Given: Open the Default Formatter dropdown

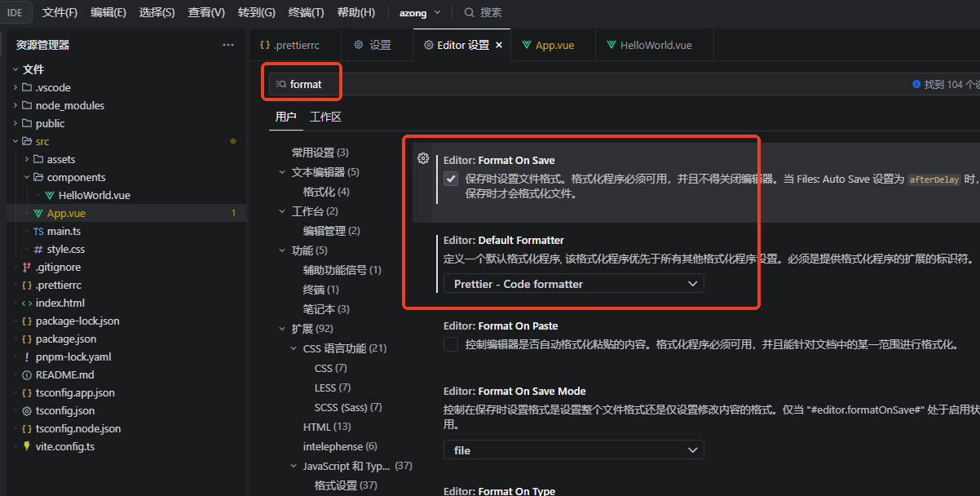Looking at the screenshot, I should [x=573, y=284].
